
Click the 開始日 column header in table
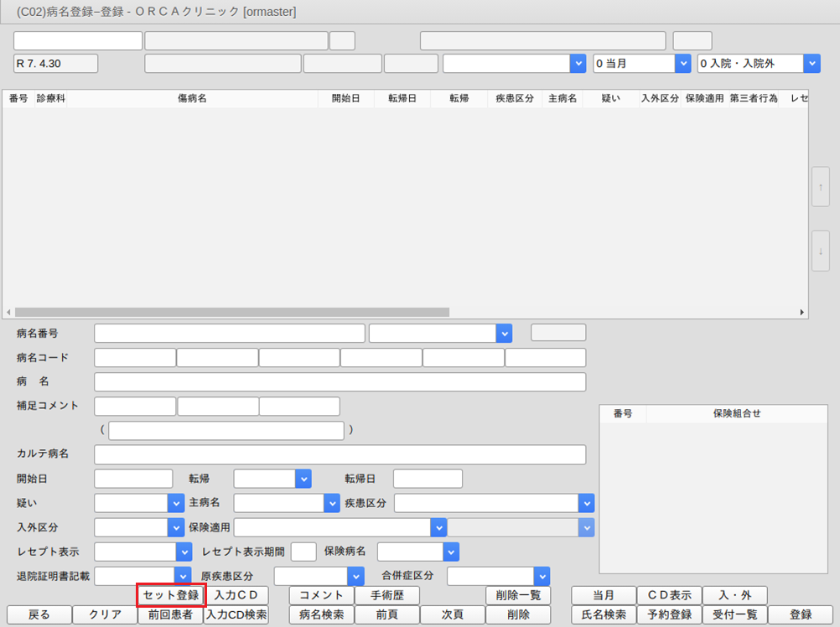(345, 99)
